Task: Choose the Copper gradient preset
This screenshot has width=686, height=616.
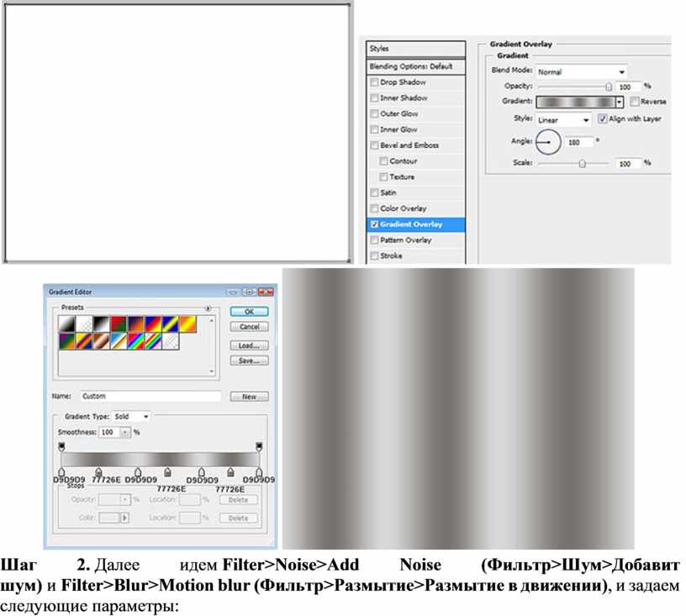Action: 101,341
